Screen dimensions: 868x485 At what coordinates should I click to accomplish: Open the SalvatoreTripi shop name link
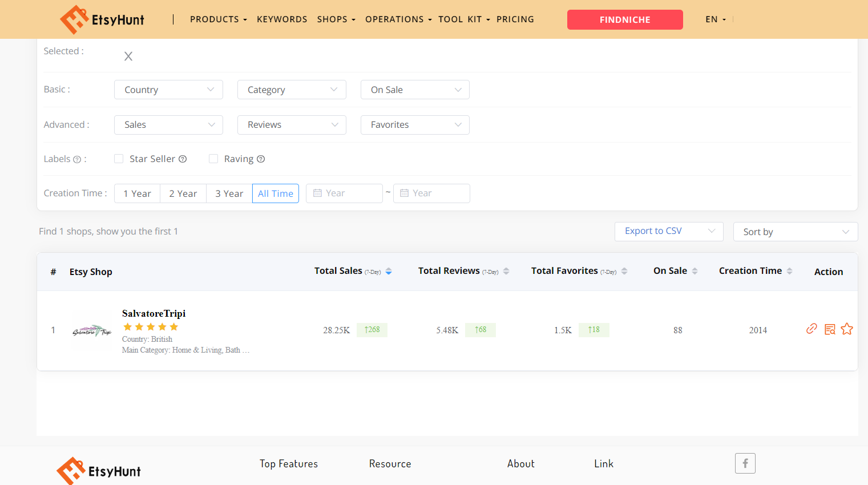coord(154,313)
